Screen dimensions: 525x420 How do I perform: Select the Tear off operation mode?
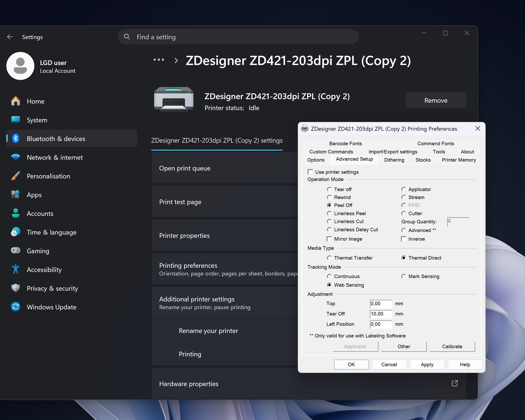point(329,189)
